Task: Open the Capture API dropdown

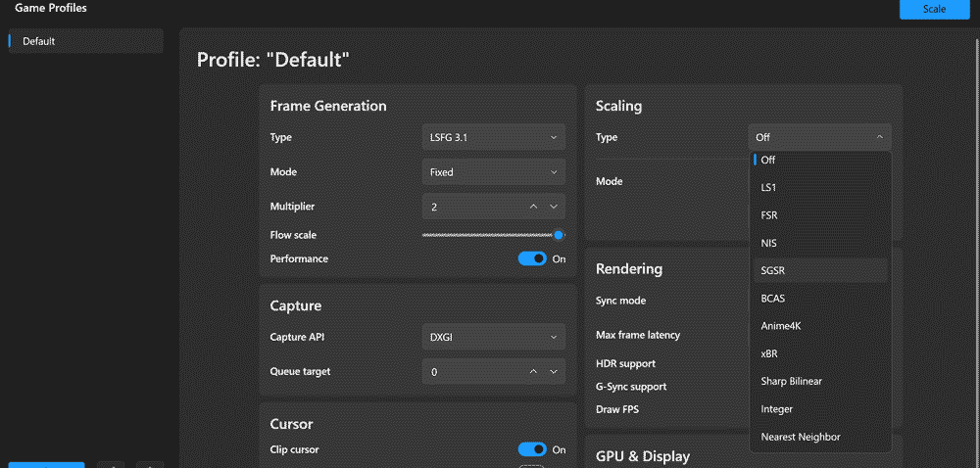Action: click(x=493, y=338)
